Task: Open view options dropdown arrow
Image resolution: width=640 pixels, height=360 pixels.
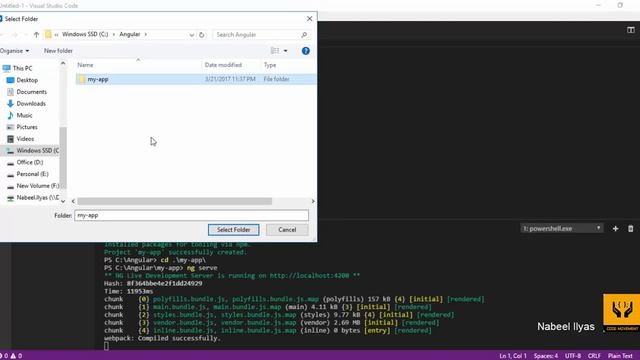Action: 285,51
